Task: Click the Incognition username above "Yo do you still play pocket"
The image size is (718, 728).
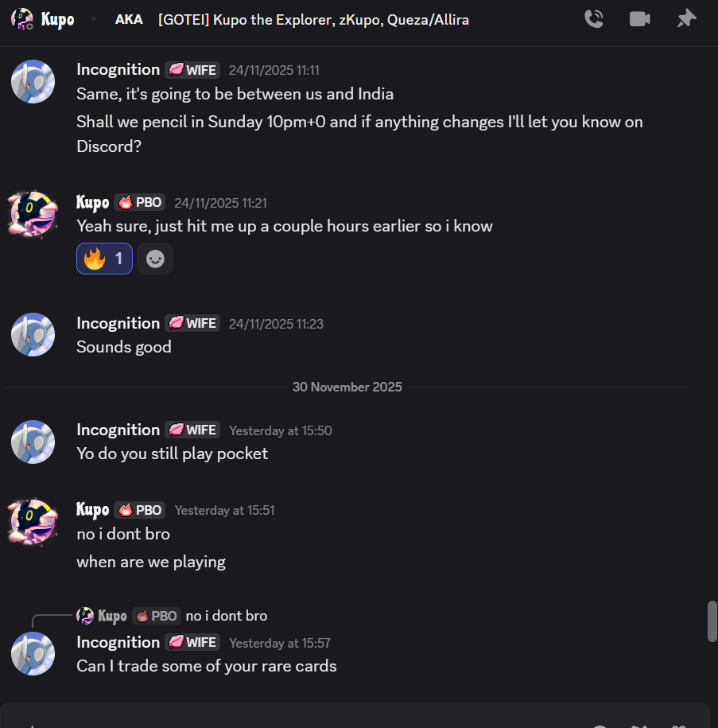Action: pyautogui.click(x=118, y=430)
